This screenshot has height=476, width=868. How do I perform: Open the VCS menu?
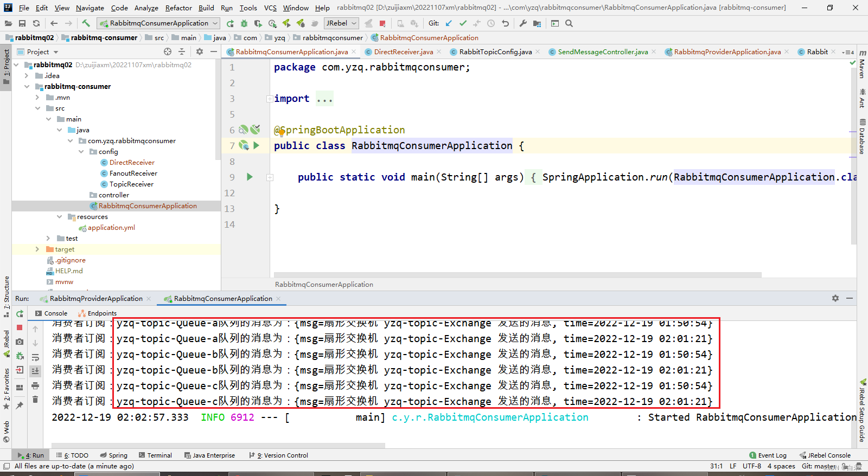click(270, 8)
